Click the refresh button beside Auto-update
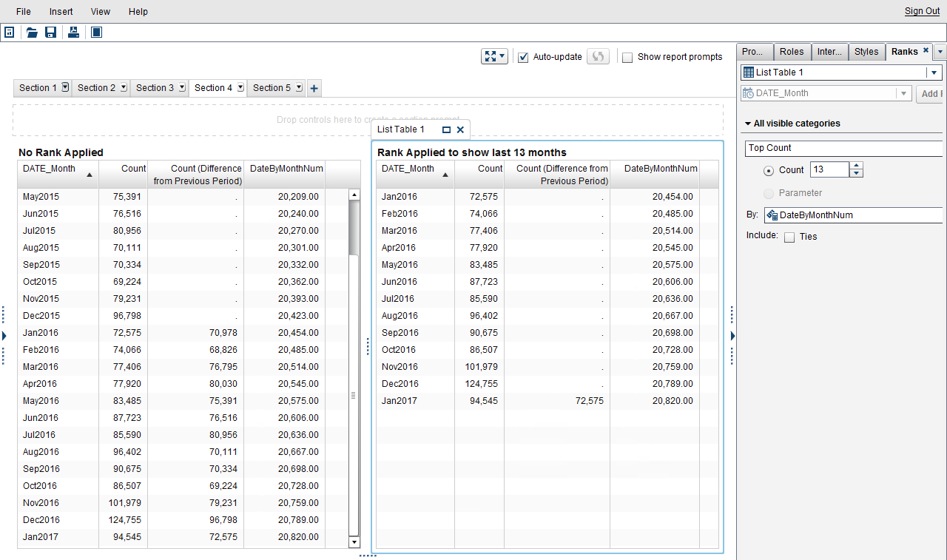947x560 pixels. tap(598, 57)
